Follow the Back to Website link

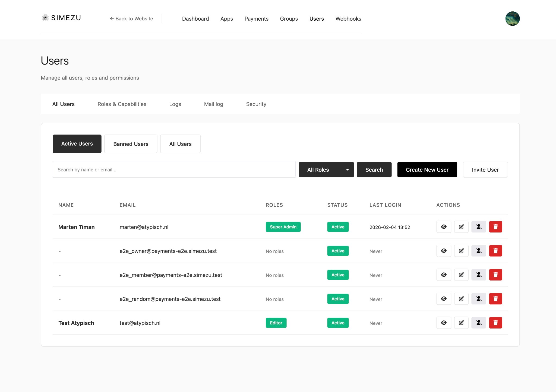[131, 18]
